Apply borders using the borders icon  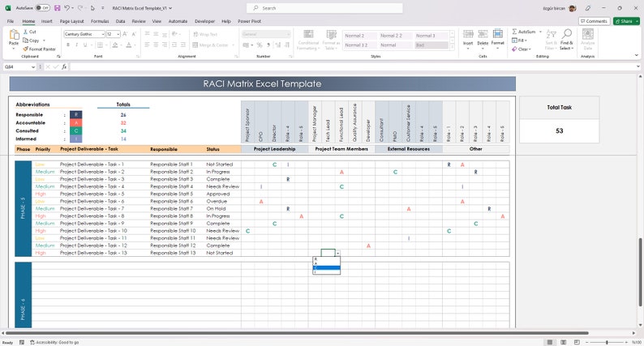tap(100, 45)
